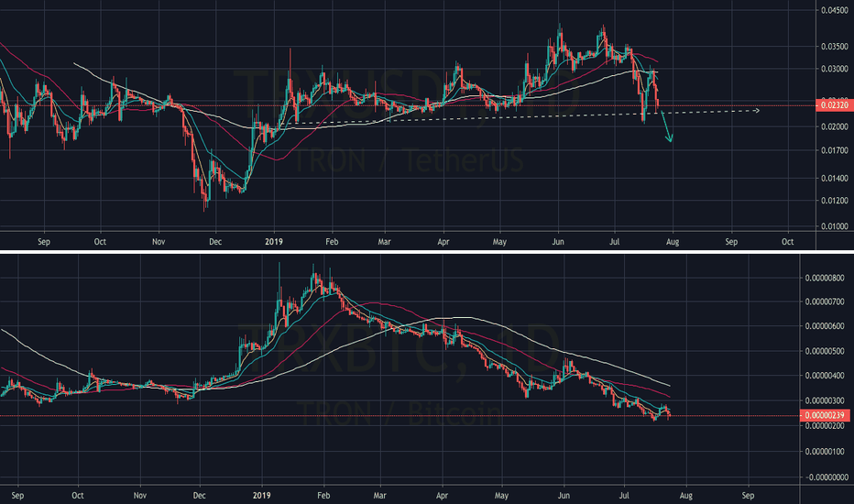The width and height of the screenshot is (854, 504).
Task: Click Apr on the TRXUSDT time axis
Action: [x=443, y=241]
